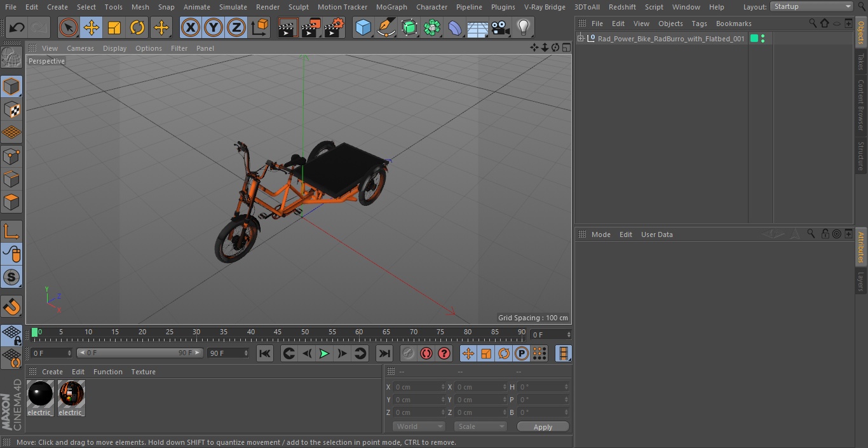This screenshot has height=448, width=868.
Task: Switch the coordinate system icon
Action: (260, 28)
